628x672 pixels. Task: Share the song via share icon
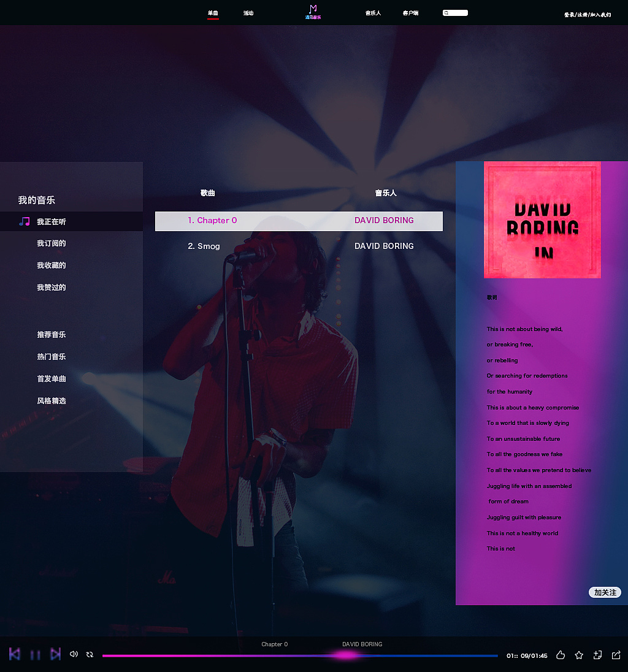[616, 655]
